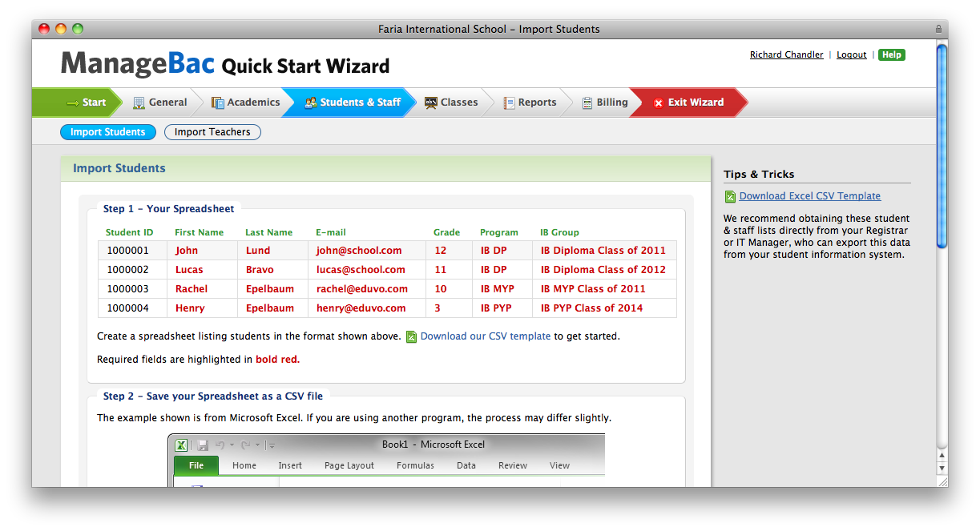Switch to Import Teachers
The image size is (980, 531).
coord(212,132)
